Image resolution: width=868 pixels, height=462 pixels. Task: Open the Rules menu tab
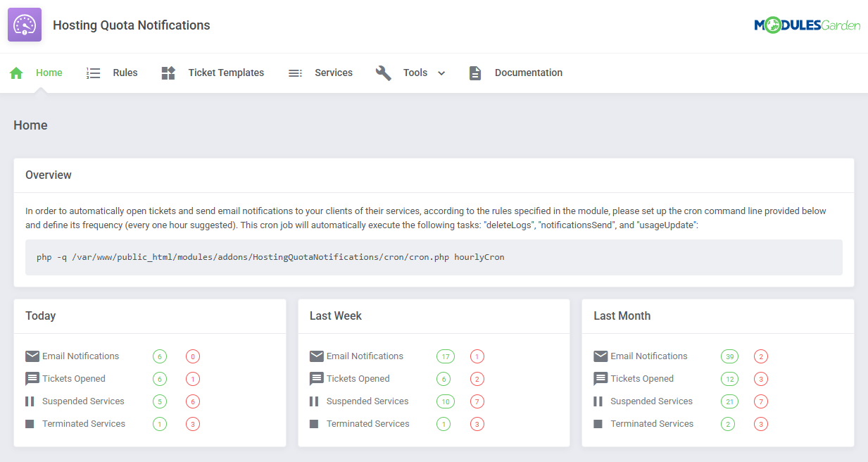(125, 73)
